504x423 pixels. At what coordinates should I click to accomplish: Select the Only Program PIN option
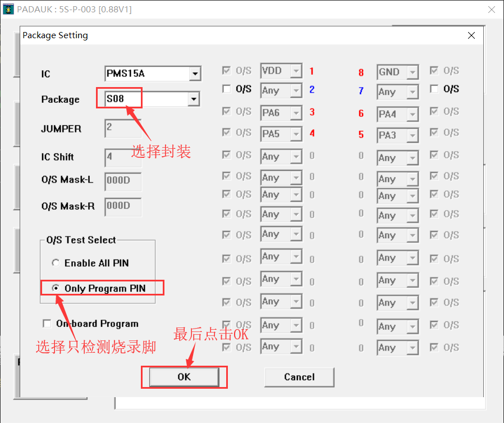tap(56, 288)
